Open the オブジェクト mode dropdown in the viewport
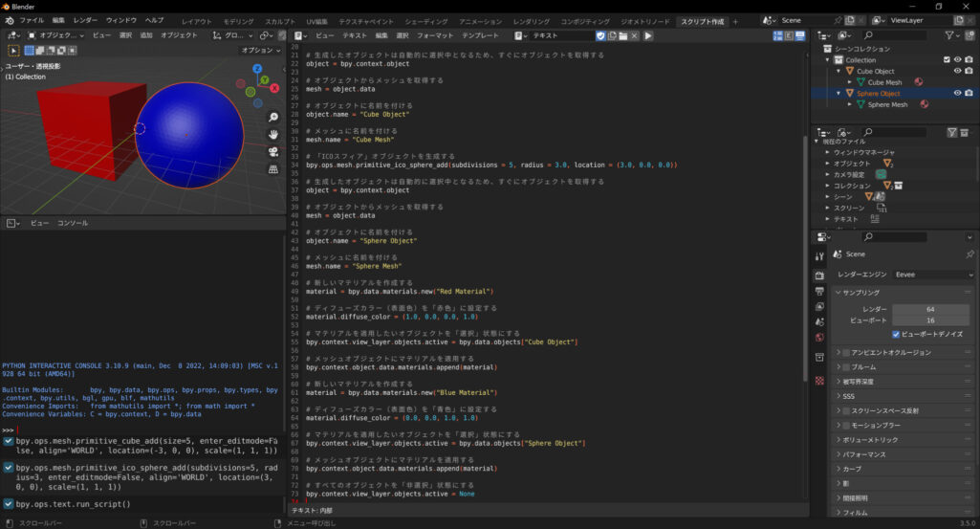The image size is (980, 529). pyautogui.click(x=55, y=35)
